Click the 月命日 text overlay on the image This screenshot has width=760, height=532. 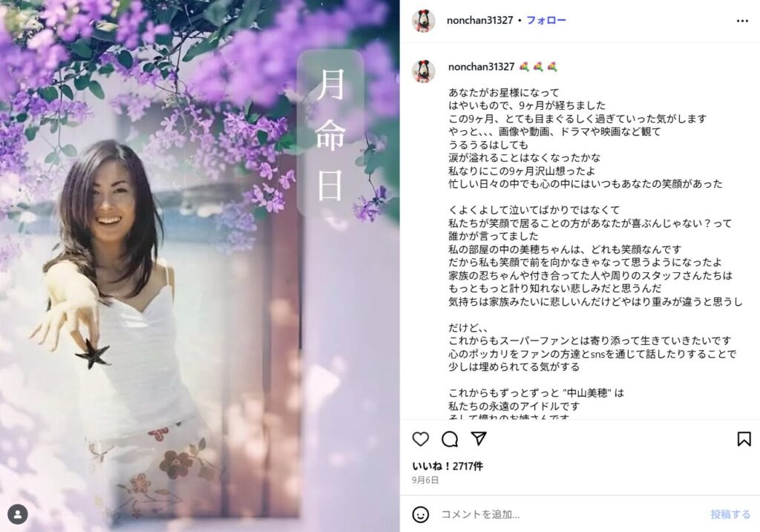[x=330, y=134]
